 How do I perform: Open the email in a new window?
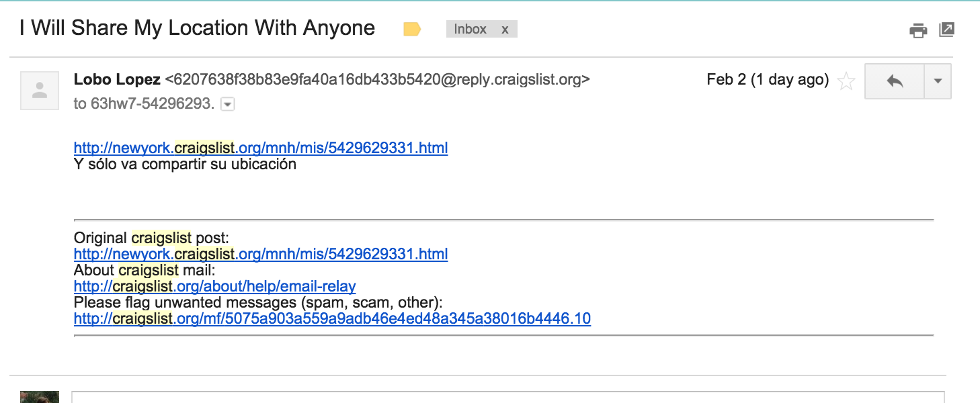point(946,30)
